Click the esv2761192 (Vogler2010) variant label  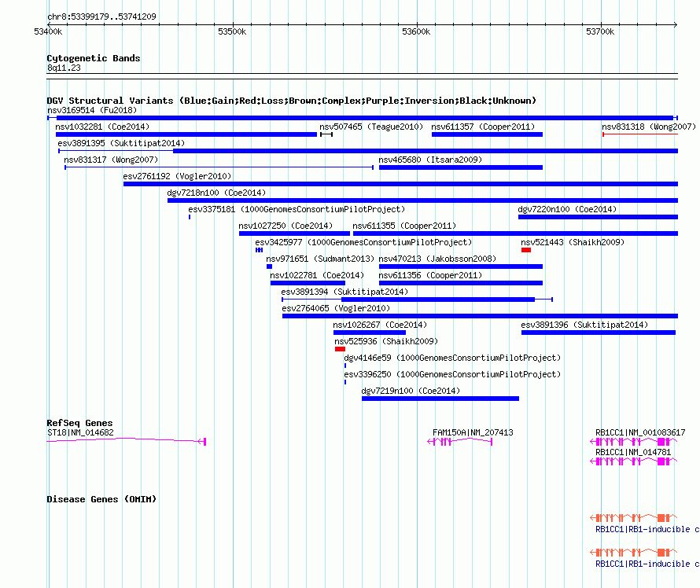[x=177, y=176]
